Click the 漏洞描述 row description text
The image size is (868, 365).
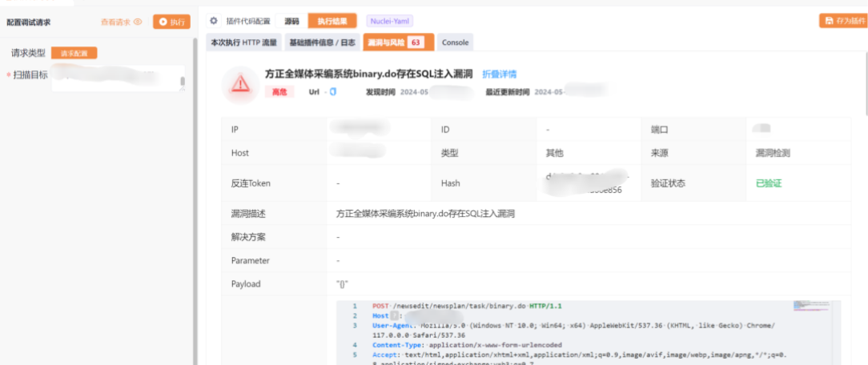pyautogui.click(x=426, y=213)
